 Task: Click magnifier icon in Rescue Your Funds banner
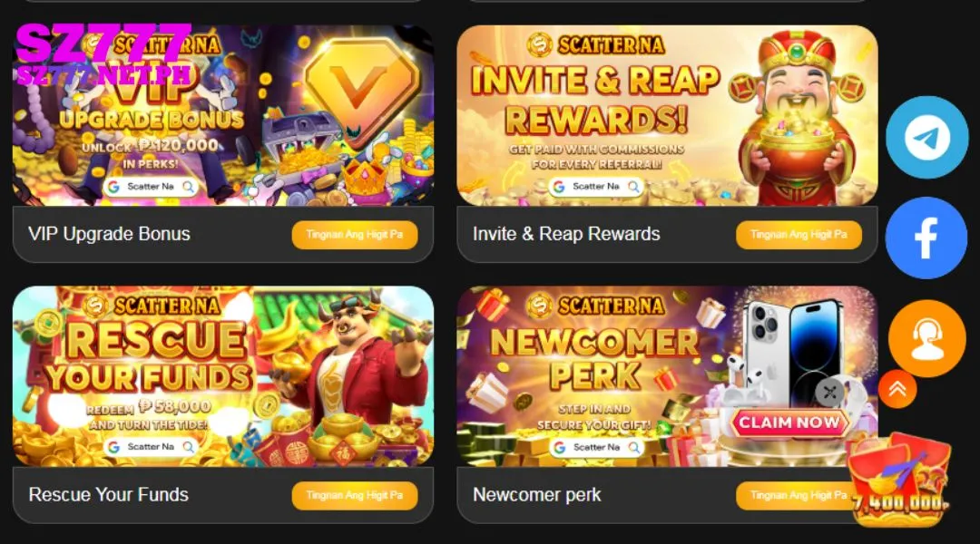(x=188, y=447)
